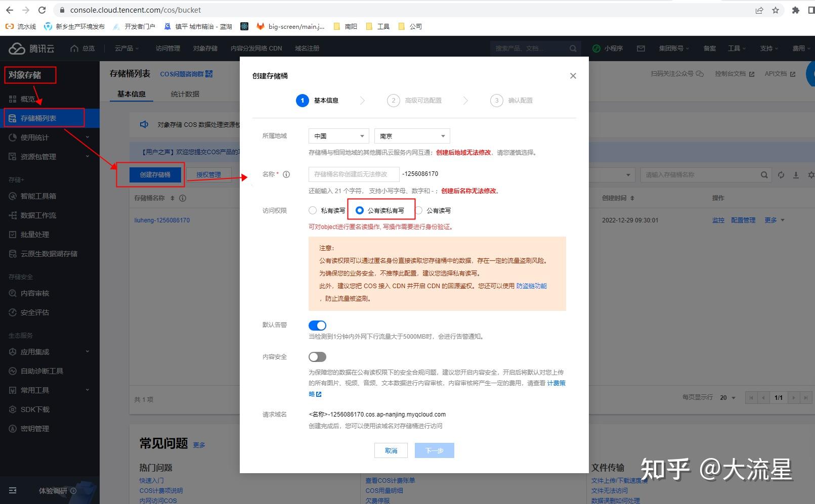
Task: Close the 创建存储桶 dialog
Action: coord(573,76)
